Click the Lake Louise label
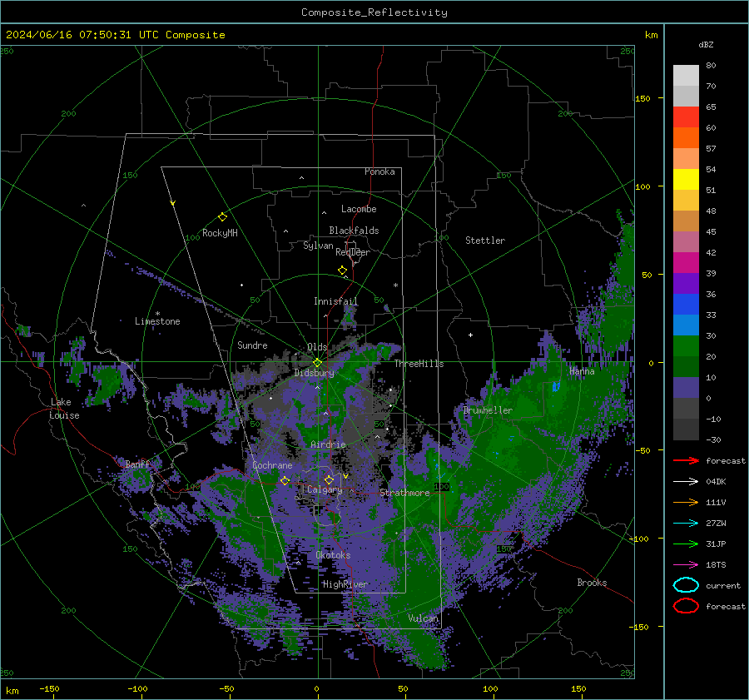Image resolution: width=749 pixels, height=700 pixels. point(64,409)
